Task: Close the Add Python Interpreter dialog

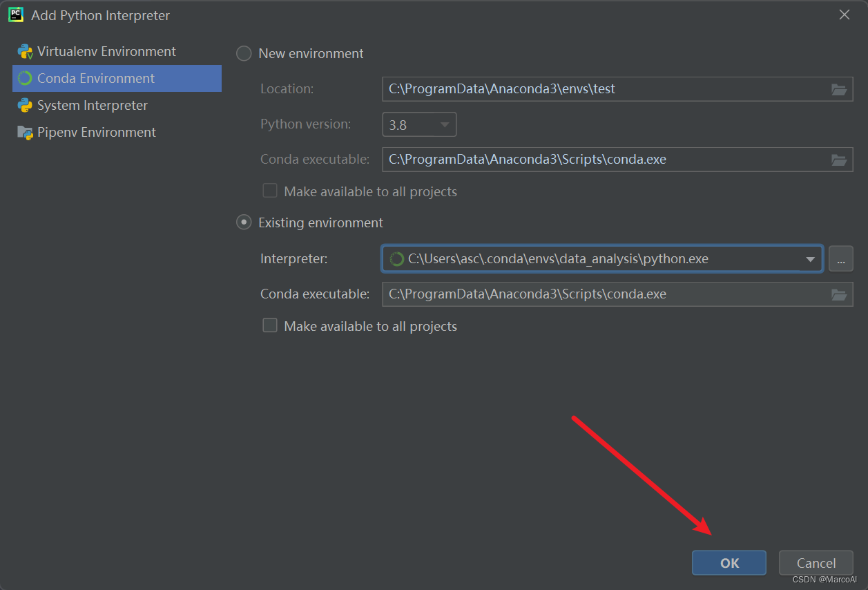Action: coord(845,15)
